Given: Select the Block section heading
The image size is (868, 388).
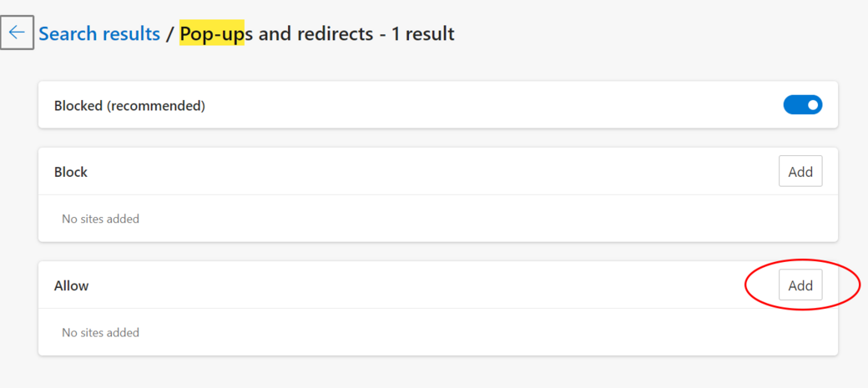Looking at the screenshot, I should click(71, 172).
